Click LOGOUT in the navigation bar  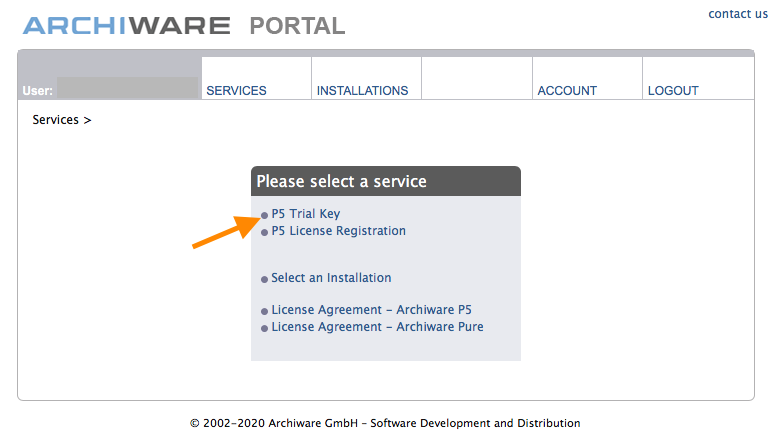[673, 90]
